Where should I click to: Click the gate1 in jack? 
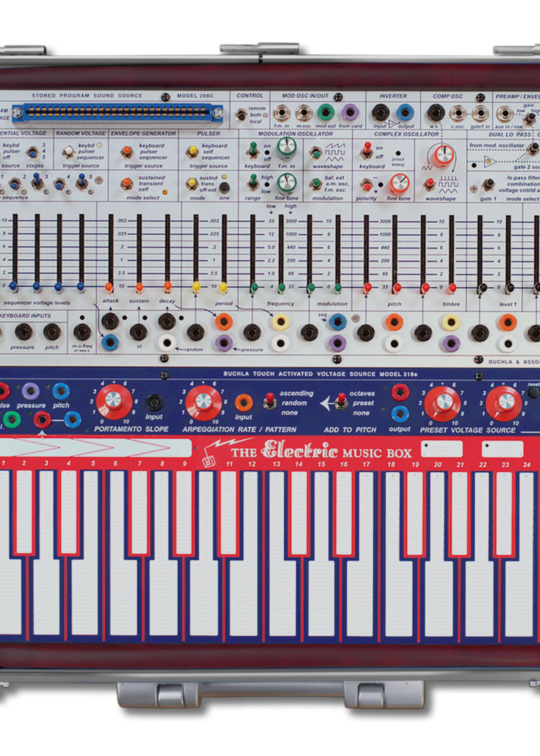point(480,113)
